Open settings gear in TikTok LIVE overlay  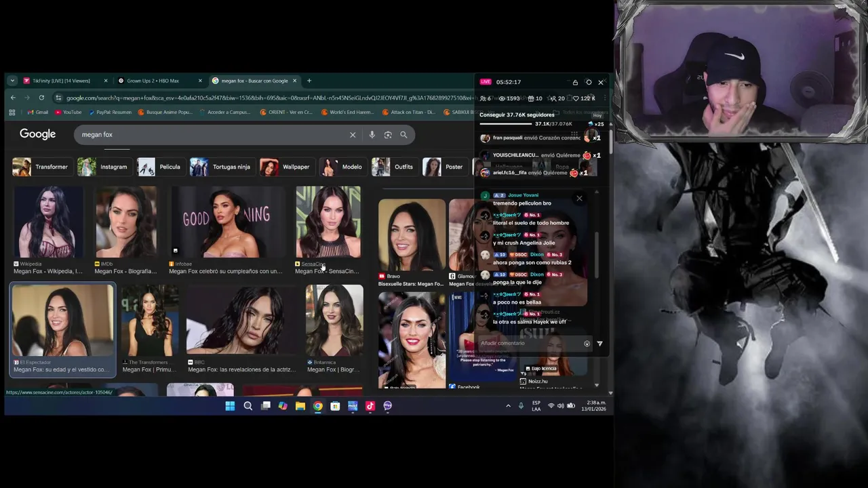coord(589,82)
